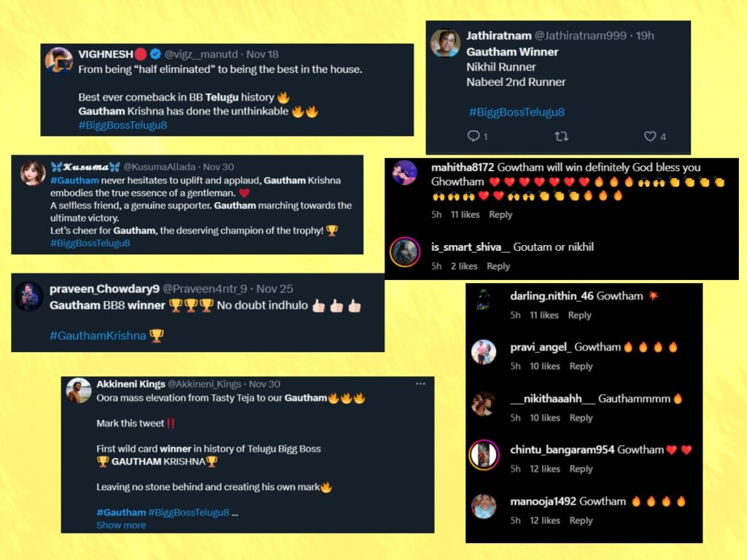Open Kusuma's profile avatar
Viewport: 747px width, 560px height.
click(x=33, y=172)
